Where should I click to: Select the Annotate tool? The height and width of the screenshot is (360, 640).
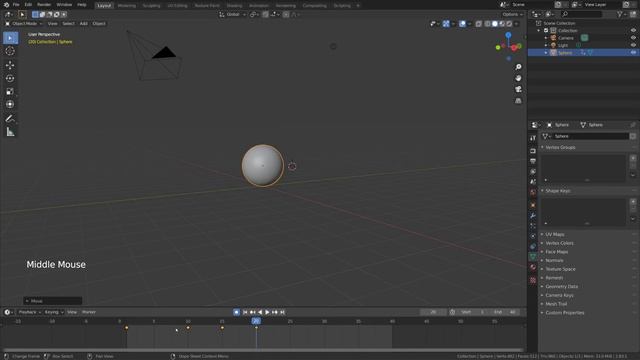point(10,118)
